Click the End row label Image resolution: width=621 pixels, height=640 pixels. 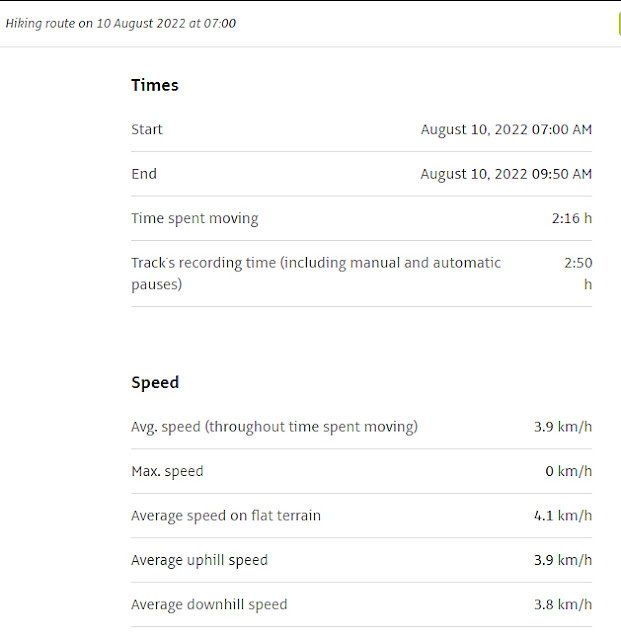[x=144, y=174]
